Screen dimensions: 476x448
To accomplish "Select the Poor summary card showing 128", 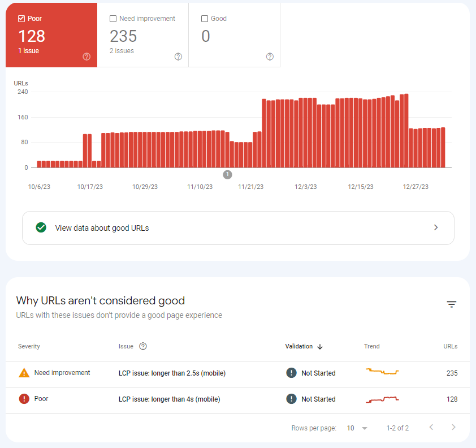I will click(51, 35).
